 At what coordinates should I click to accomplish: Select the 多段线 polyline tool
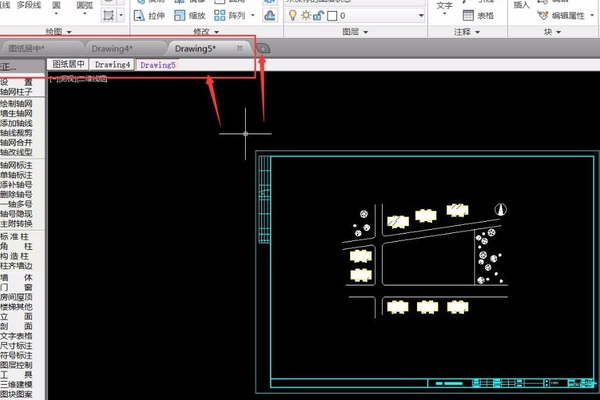click(x=29, y=5)
